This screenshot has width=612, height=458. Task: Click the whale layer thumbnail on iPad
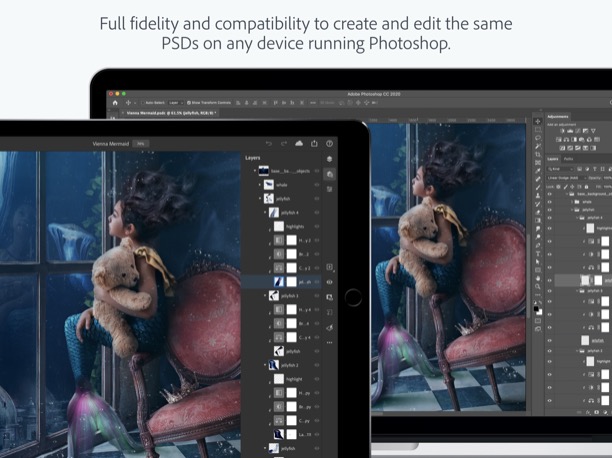[x=269, y=185]
